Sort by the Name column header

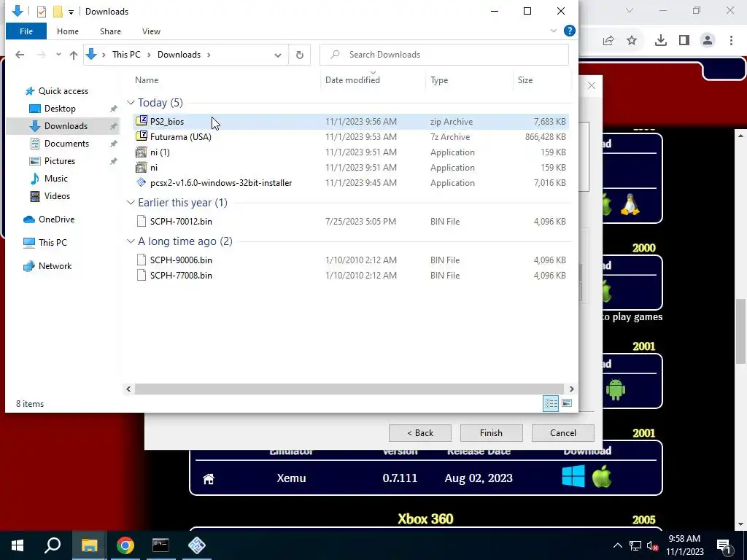pos(146,80)
